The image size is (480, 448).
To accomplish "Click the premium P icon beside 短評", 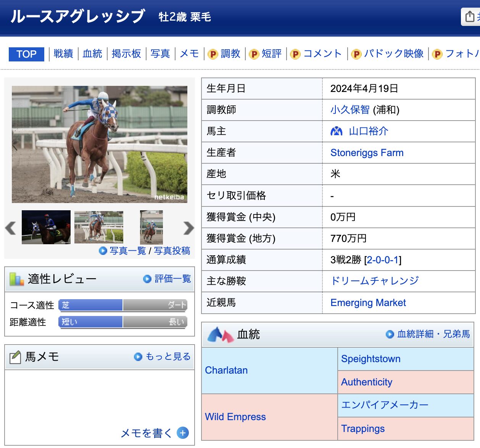I will pos(254,55).
